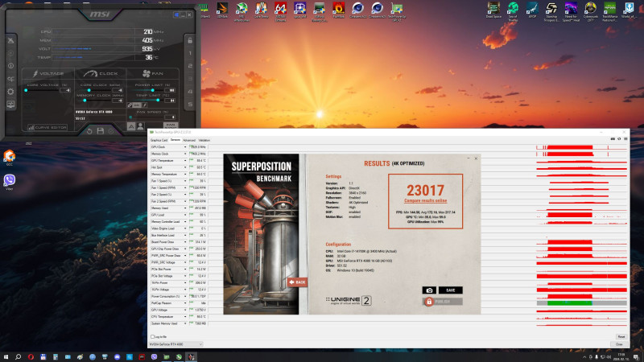This screenshot has width=644, height=362.
Task: Select Afterburner profile slot 1
Action: click(190, 53)
